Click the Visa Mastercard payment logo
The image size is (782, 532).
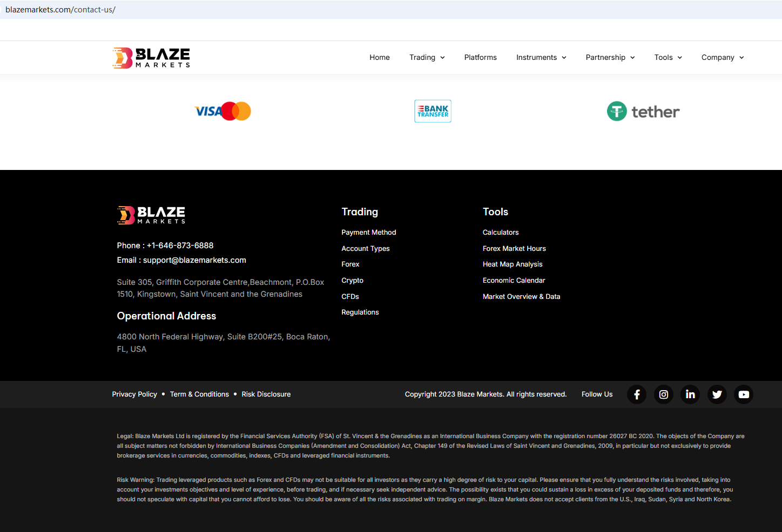click(x=223, y=111)
